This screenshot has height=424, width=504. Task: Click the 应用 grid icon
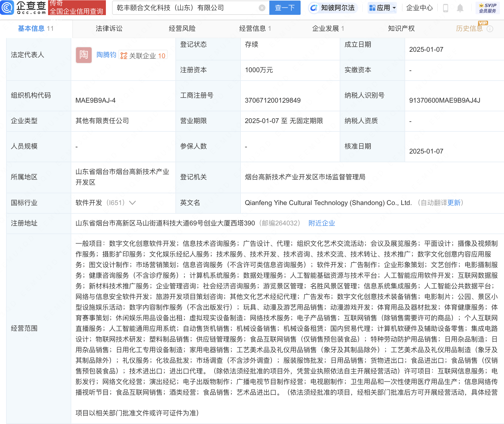click(x=372, y=8)
